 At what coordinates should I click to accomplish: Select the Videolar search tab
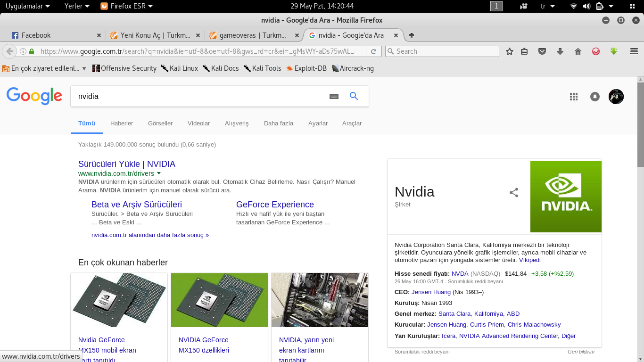(198, 123)
